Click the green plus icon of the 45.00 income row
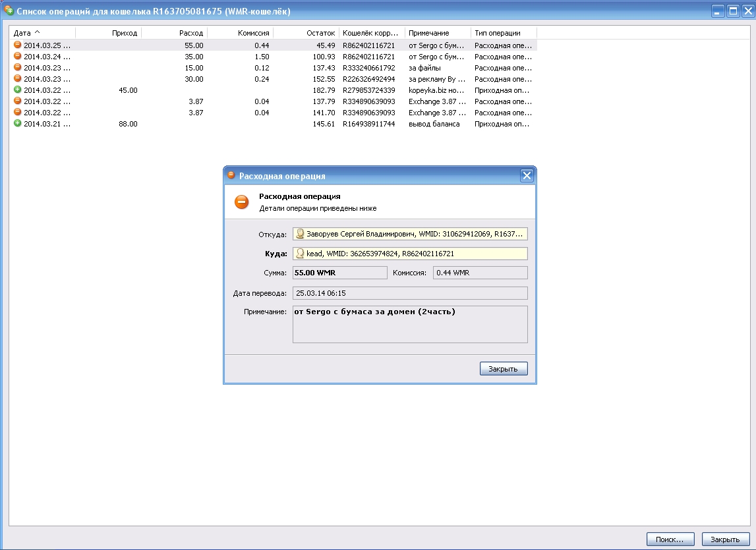This screenshot has width=756, height=550. [18, 90]
